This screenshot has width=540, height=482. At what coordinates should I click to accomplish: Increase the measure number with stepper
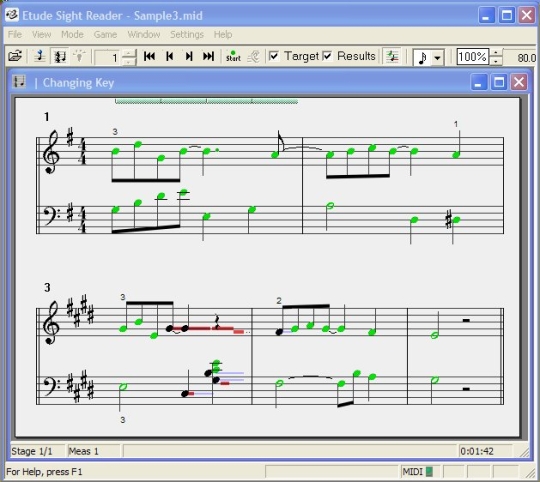click(129, 53)
